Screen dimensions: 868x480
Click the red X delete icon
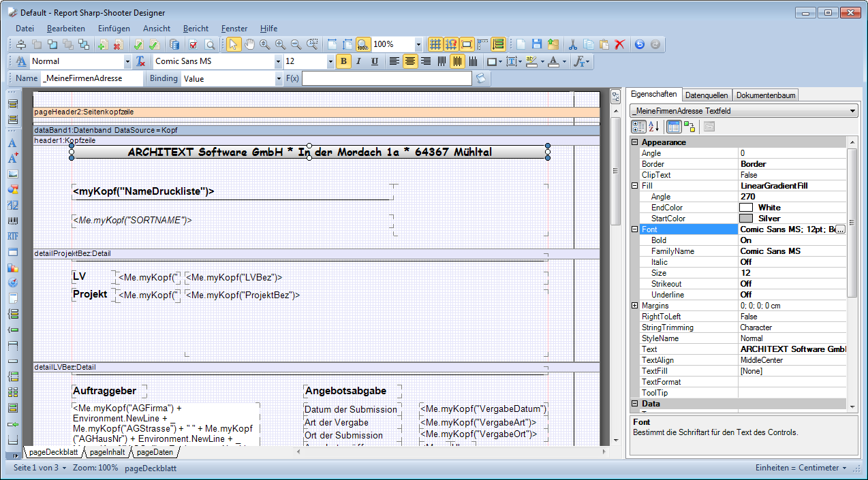click(619, 44)
